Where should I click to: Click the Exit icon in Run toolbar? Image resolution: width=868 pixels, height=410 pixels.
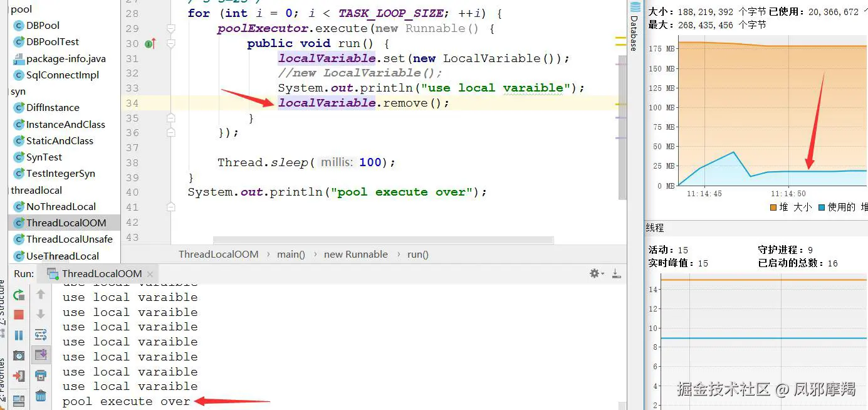(x=19, y=376)
